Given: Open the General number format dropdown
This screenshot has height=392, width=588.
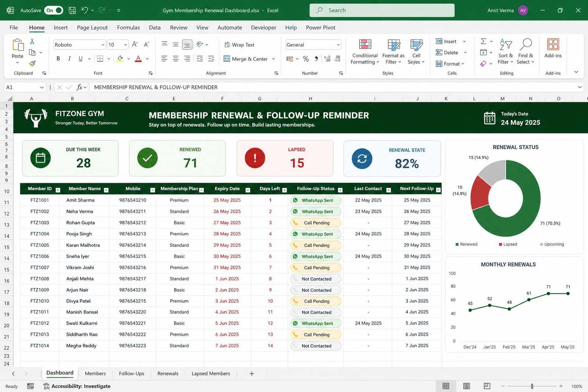Looking at the screenshot, I should click(x=338, y=45).
